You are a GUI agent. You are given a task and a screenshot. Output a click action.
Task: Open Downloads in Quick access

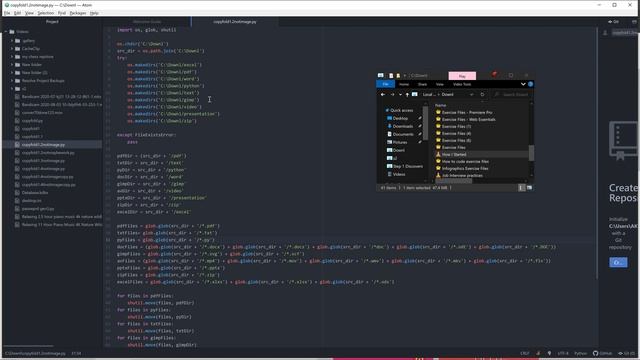coord(403,126)
